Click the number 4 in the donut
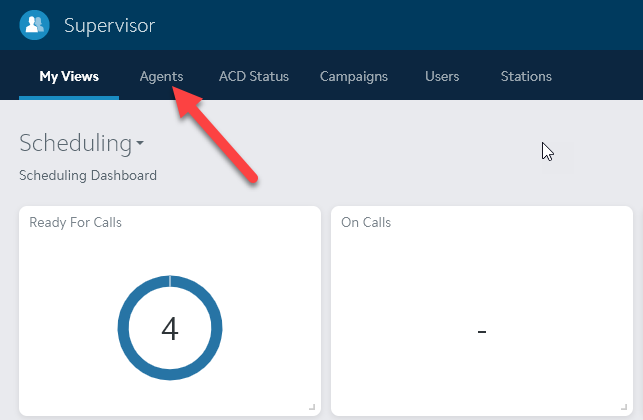The width and height of the screenshot is (643, 420). pyautogui.click(x=170, y=328)
